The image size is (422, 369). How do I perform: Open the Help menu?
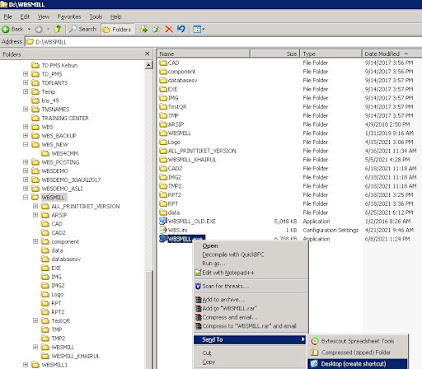116,17
